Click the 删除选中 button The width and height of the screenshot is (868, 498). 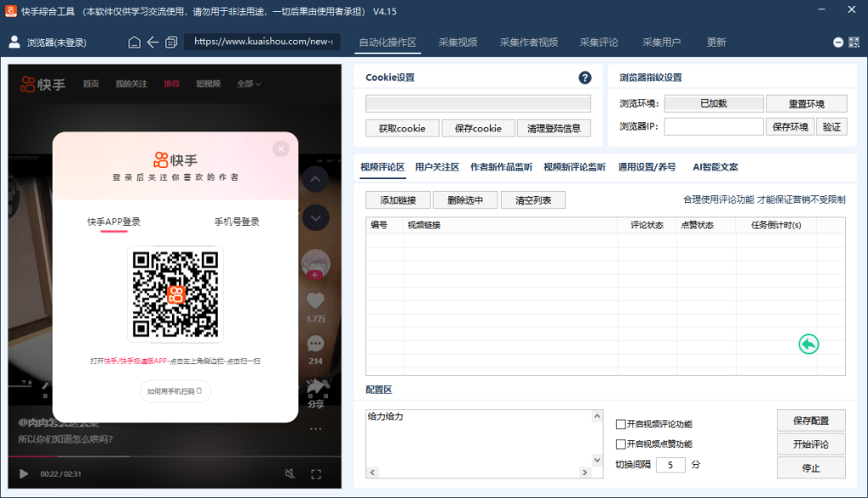465,200
